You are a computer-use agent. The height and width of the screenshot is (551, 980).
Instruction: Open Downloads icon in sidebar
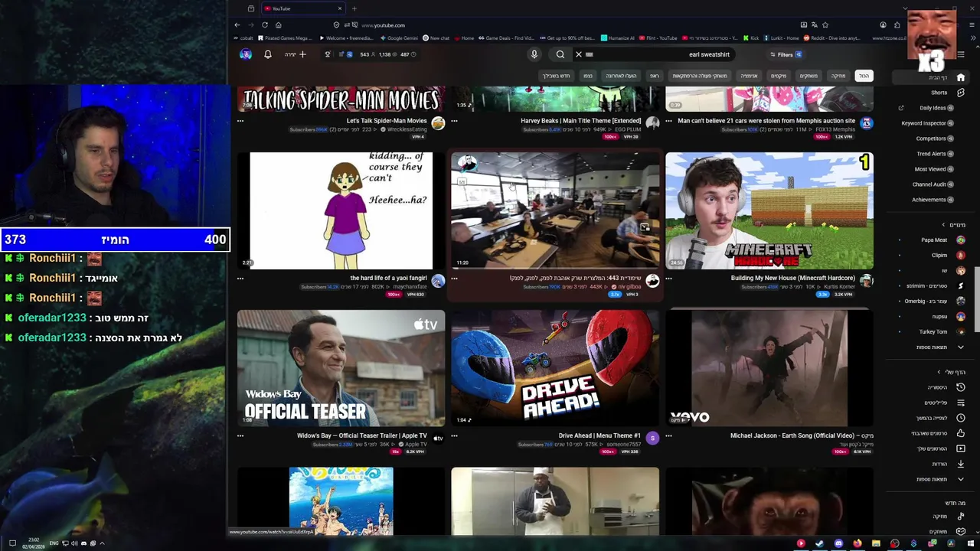click(961, 464)
